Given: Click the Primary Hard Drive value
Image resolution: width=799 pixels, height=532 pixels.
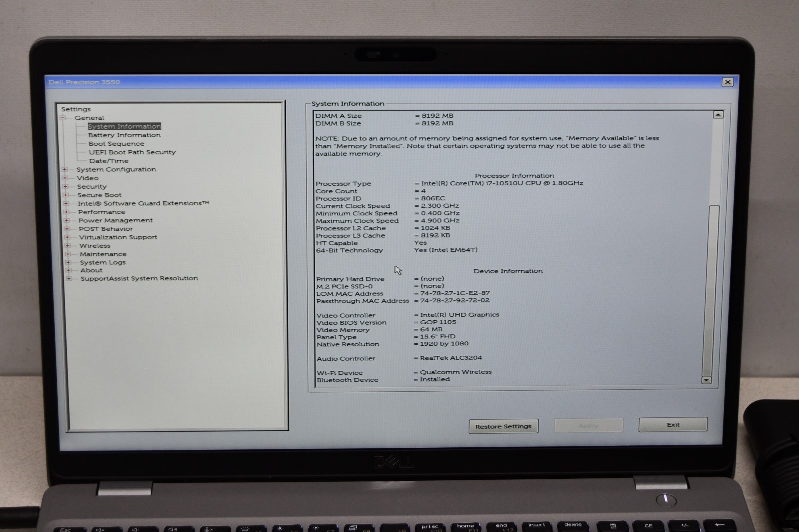Looking at the screenshot, I should click(x=432, y=279).
